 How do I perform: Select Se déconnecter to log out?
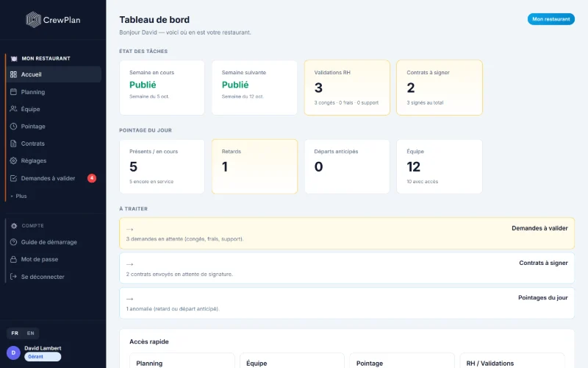(x=54, y=277)
